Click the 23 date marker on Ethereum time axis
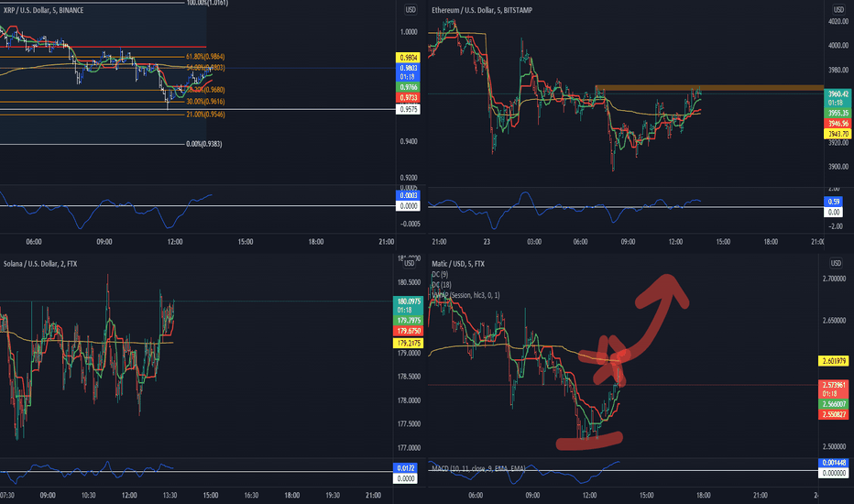The width and height of the screenshot is (854, 504). coord(487,242)
